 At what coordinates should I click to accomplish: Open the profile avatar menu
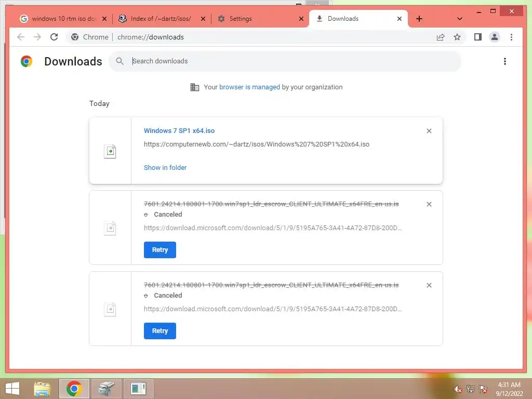[495, 37]
